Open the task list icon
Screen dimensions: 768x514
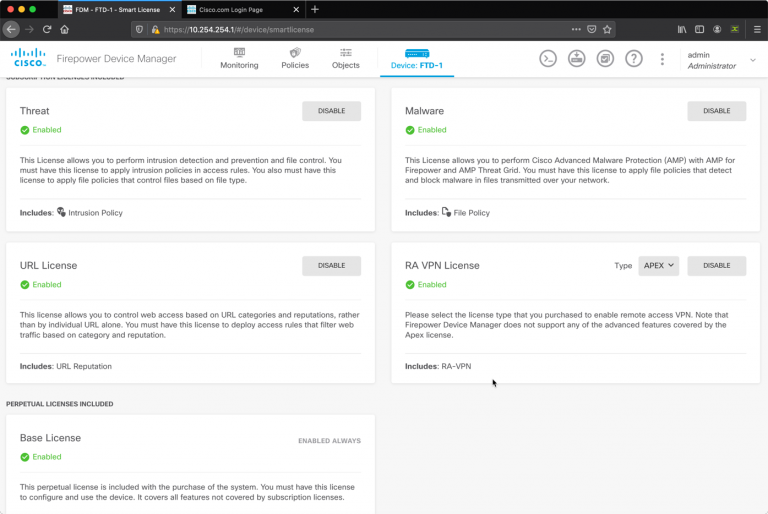pos(605,59)
